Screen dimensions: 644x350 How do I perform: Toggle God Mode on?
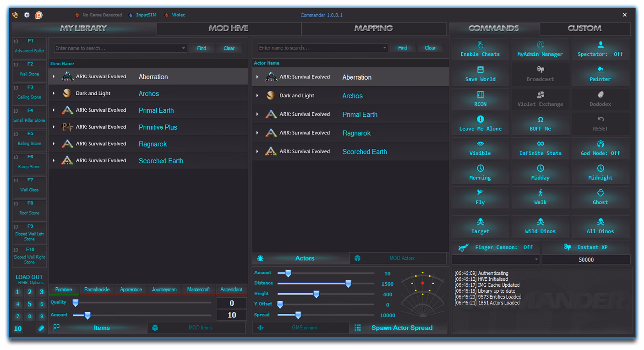pos(600,148)
